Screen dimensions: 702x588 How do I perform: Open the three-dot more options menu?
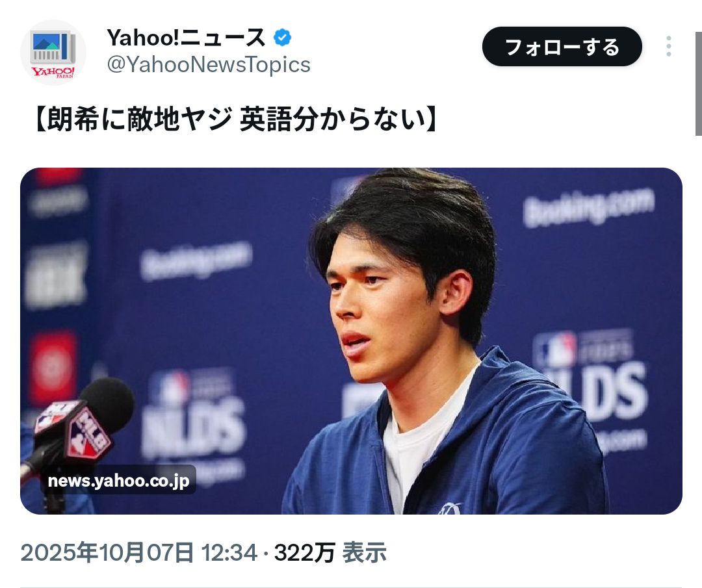pyautogui.click(x=668, y=46)
